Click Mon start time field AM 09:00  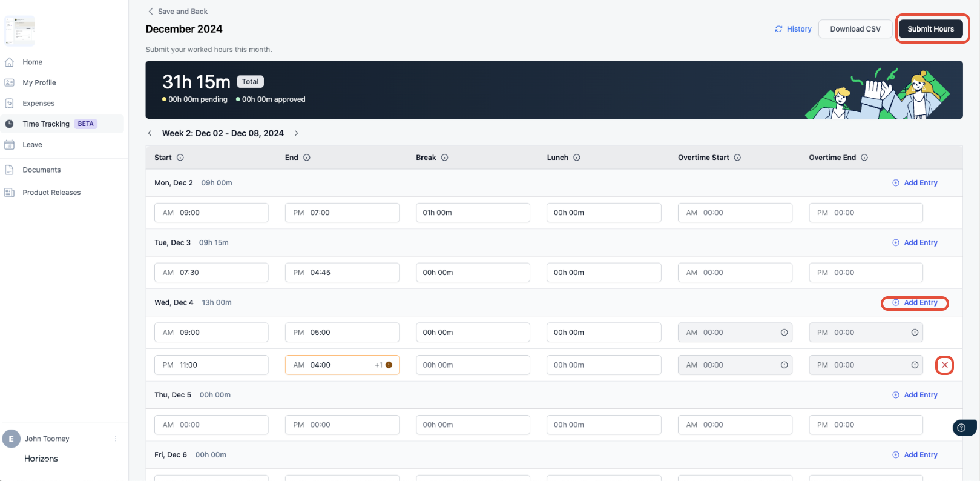coord(211,213)
